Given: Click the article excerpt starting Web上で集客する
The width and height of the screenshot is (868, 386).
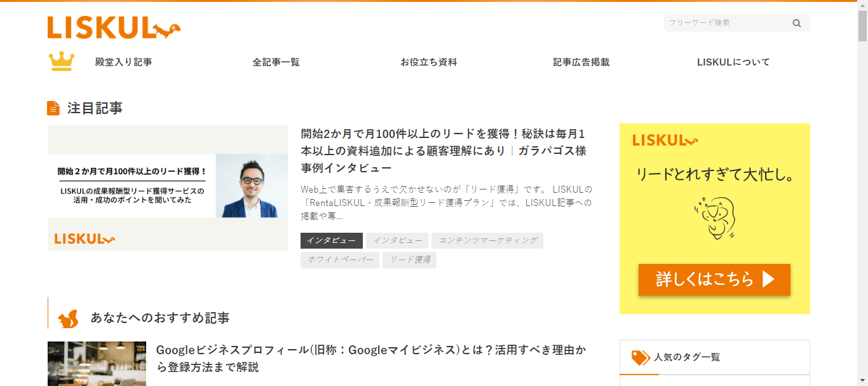Looking at the screenshot, I should coord(446,203).
